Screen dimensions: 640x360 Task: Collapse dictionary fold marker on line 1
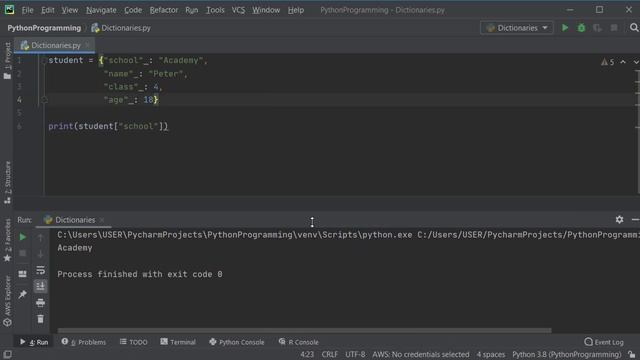(x=44, y=60)
